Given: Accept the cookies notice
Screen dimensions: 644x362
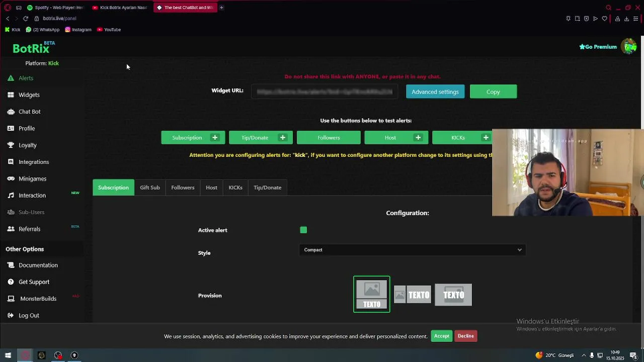Looking at the screenshot, I should coord(442,336).
